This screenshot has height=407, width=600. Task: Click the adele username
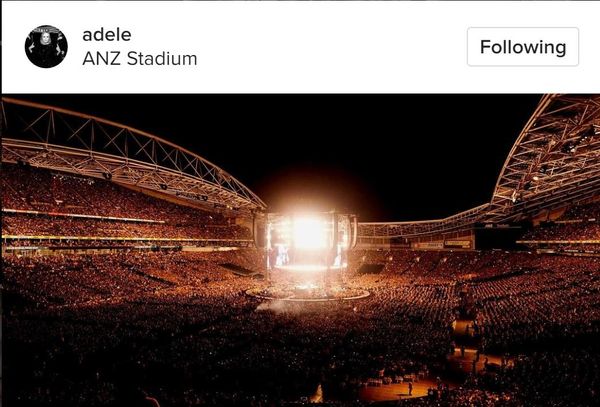[x=107, y=35]
